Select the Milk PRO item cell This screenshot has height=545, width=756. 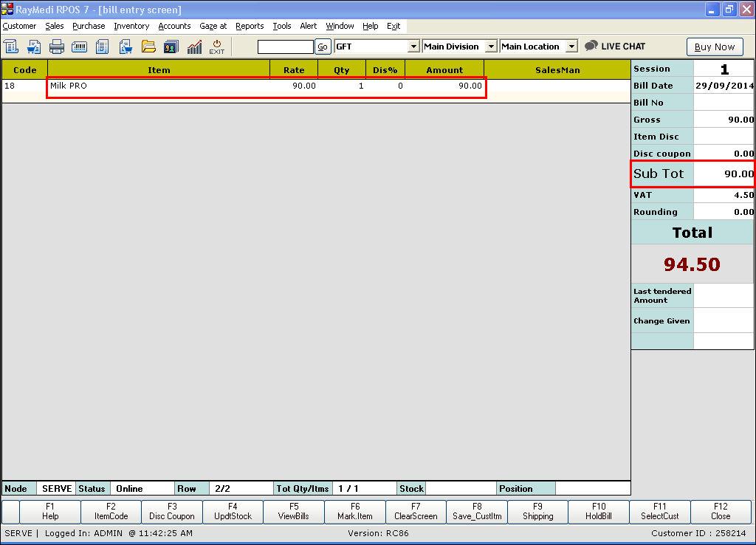tap(158, 86)
